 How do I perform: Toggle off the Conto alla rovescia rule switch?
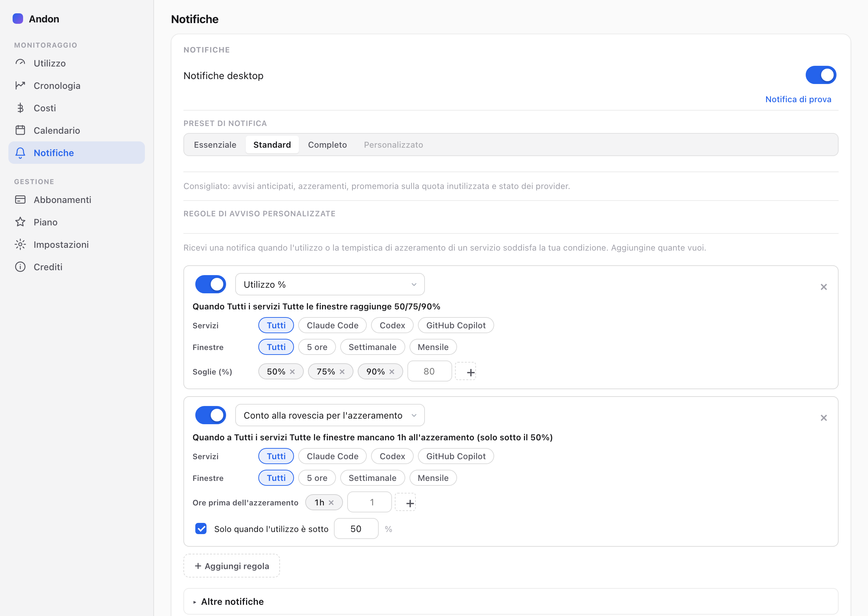pyautogui.click(x=210, y=415)
